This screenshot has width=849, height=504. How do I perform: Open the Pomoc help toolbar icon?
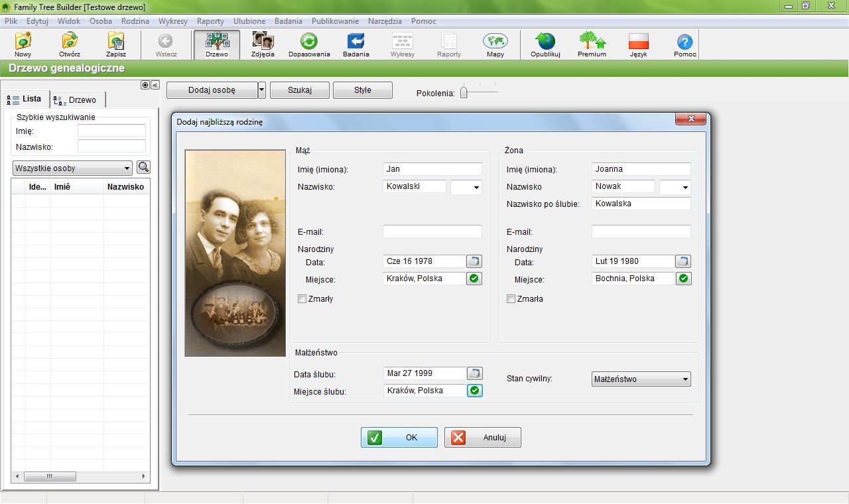[x=685, y=44]
